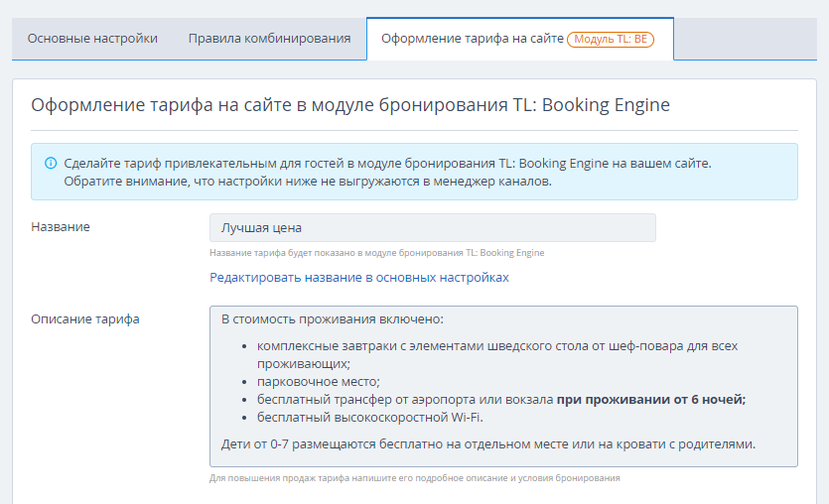Click bullet 'бесплатный высокоскоростной Wi-Fi.'
The height and width of the screenshot is (504, 829).
(370, 418)
